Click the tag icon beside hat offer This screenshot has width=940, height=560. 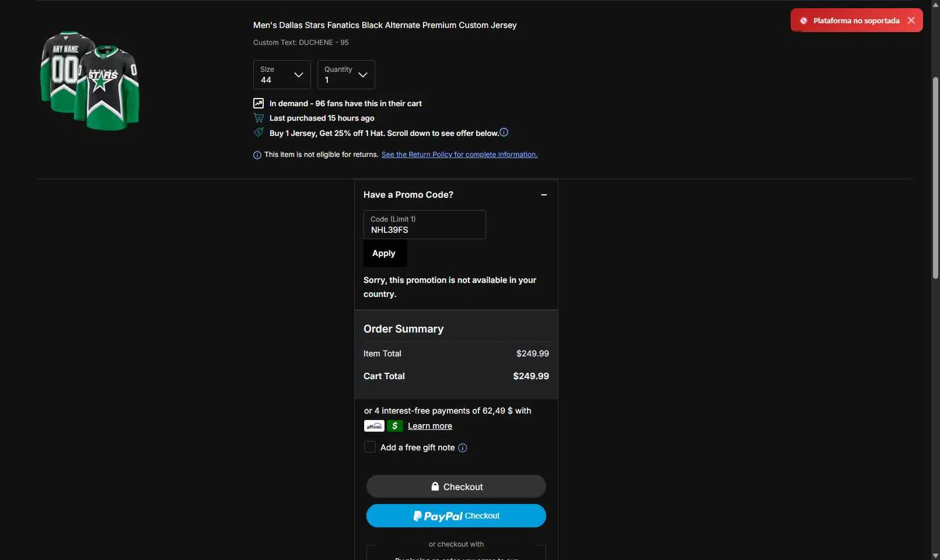(x=258, y=132)
